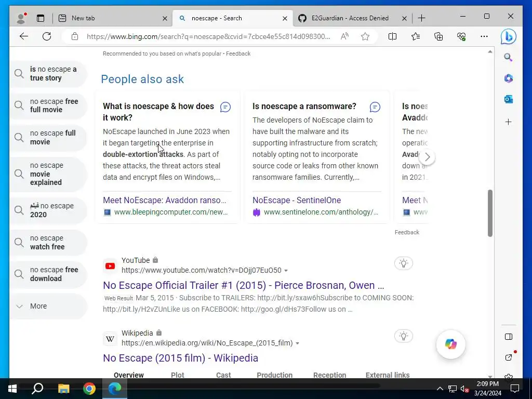The image size is (532, 399).
Task: Click the lightbulb icon beside YouTube result
Action: [403, 263]
